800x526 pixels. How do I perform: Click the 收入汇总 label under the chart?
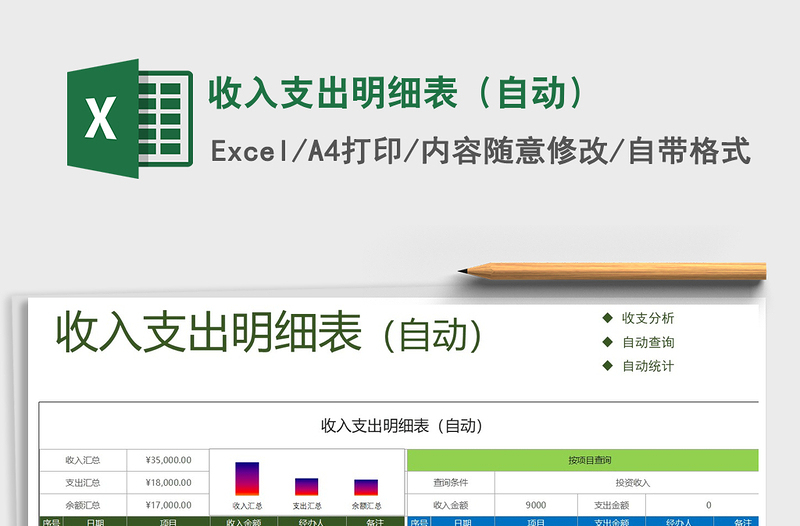tap(247, 506)
